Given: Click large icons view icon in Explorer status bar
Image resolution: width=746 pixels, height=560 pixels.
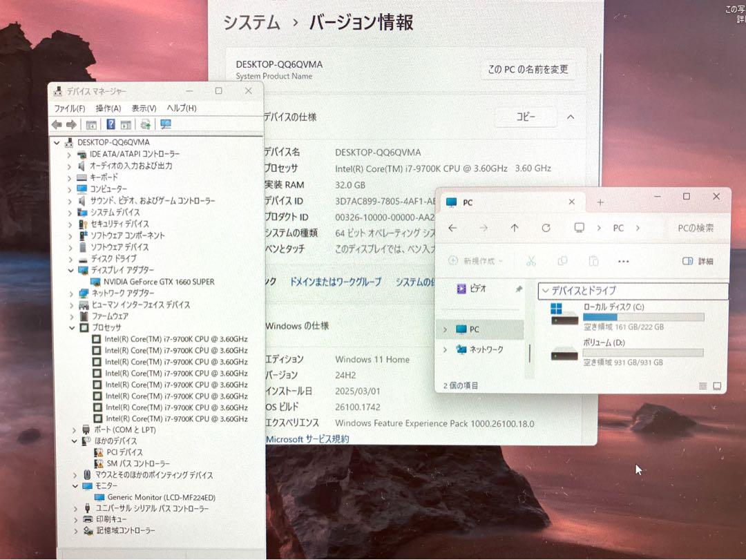Looking at the screenshot, I should click(x=717, y=386).
